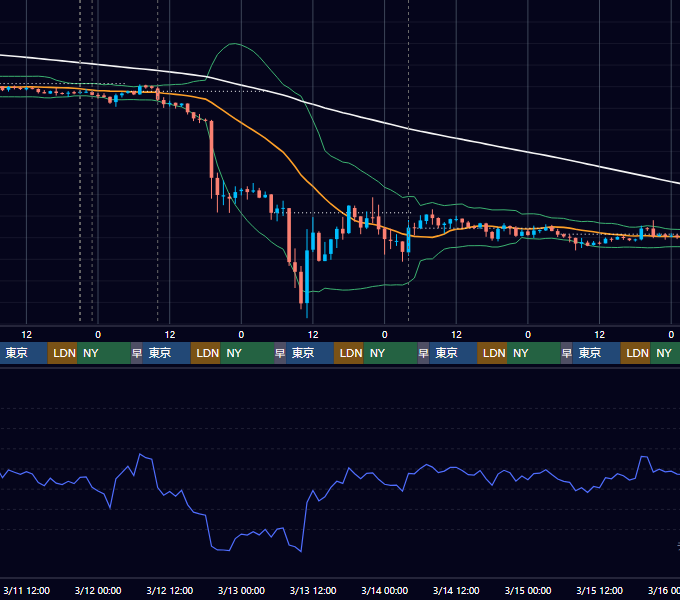The width and height of the screenshot is (680, 600).
Task: Click the tall red candle before 3/13 00:00
Action: click(212, 150)
